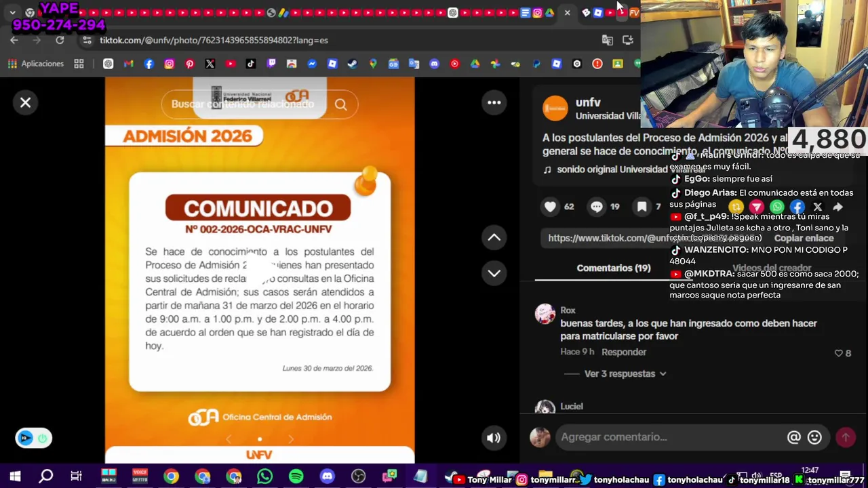Open the TikTok bookmark

tap(251, 64)
